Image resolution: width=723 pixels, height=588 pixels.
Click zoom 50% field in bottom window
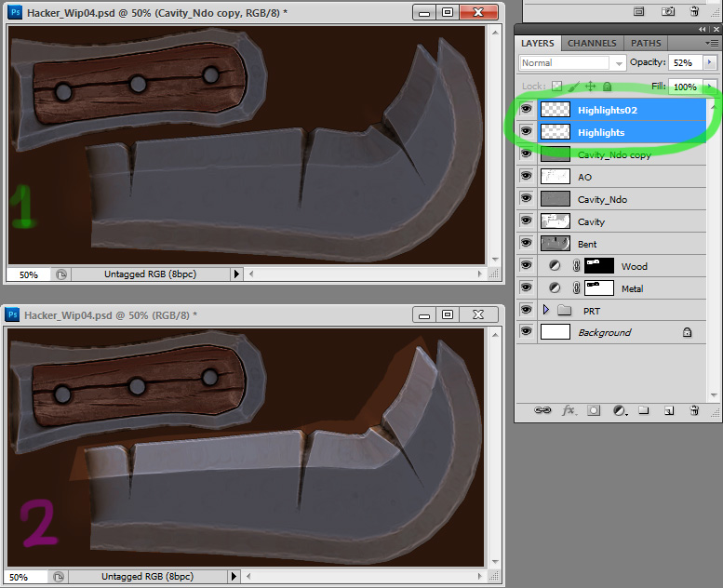click(26, 577)
